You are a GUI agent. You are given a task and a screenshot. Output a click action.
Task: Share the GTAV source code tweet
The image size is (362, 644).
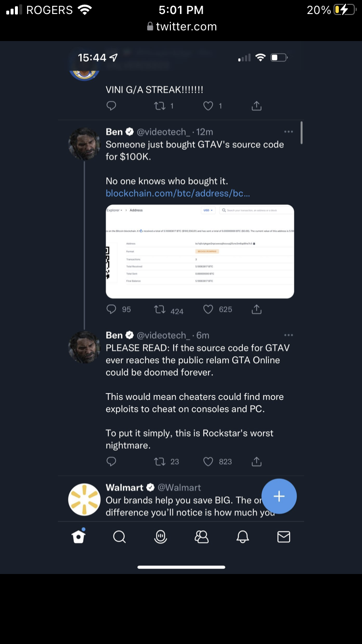257,309
